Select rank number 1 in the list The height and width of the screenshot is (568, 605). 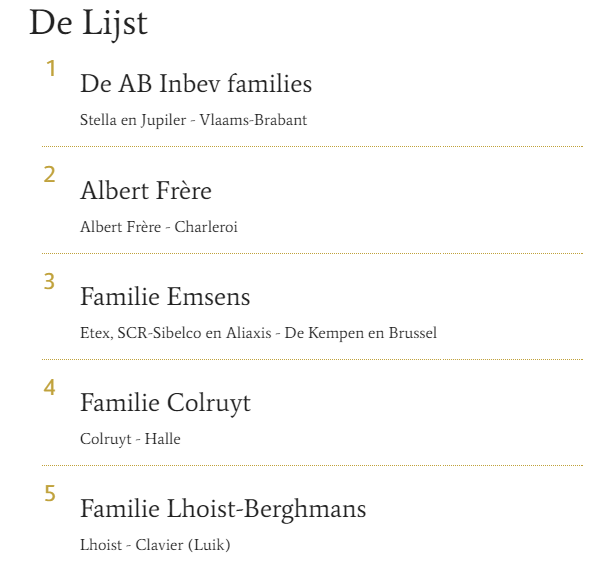[x=51, y=69]
